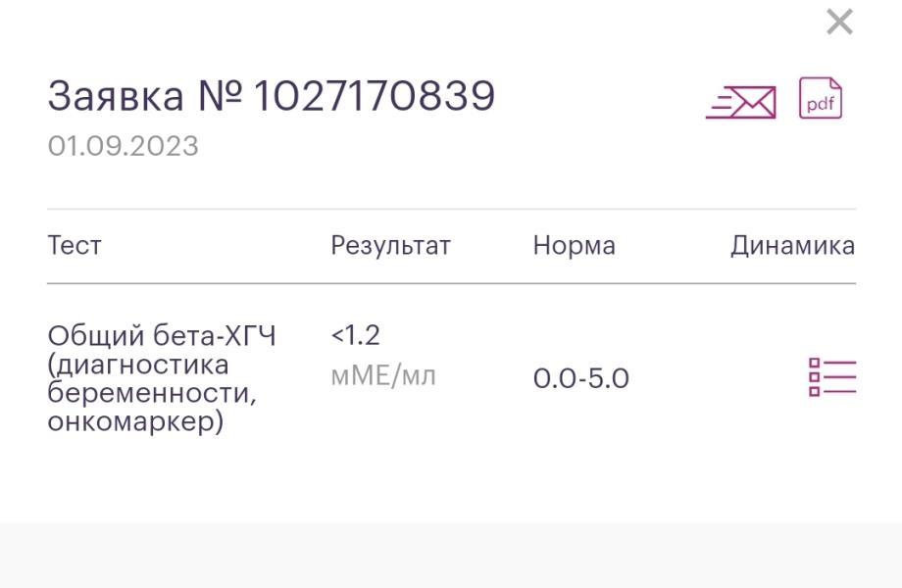Image resolution: width=902 pixels, height=588 pixels.
Task: Download results as PDF icon
Action: tap(821, 98)
